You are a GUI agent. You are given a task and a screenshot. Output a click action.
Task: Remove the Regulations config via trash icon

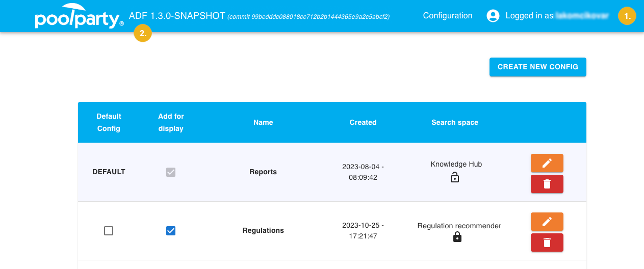coord(547,243)
